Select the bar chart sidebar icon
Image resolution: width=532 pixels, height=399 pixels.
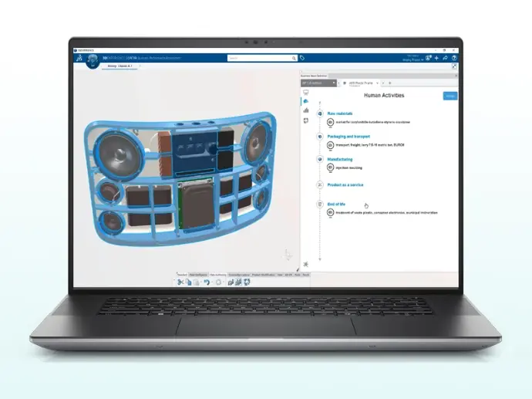[305, 110]
